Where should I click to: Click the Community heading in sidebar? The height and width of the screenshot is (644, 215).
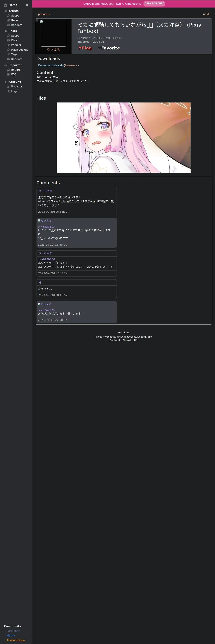[13, 626]
